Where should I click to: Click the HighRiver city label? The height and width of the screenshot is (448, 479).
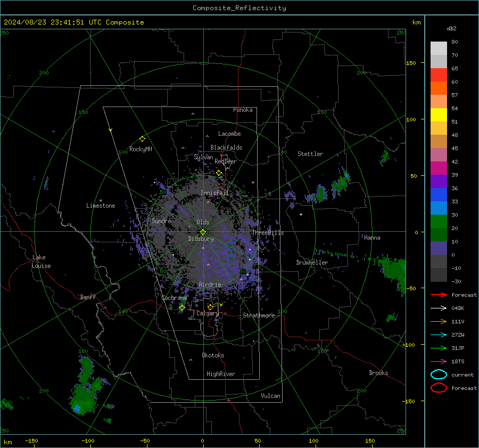click(221, 374)
